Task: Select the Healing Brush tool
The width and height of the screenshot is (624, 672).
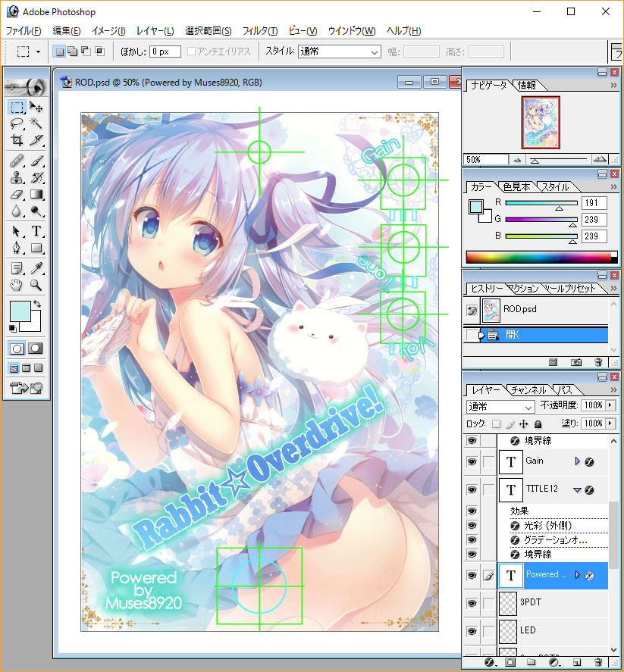Action: tap(17, 161)
